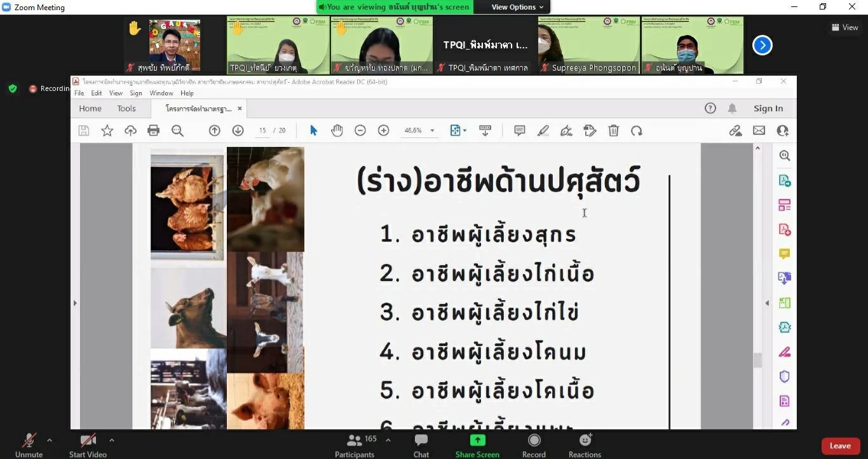Open the Stamp tool
868x459 pixels.
(590, 130)
